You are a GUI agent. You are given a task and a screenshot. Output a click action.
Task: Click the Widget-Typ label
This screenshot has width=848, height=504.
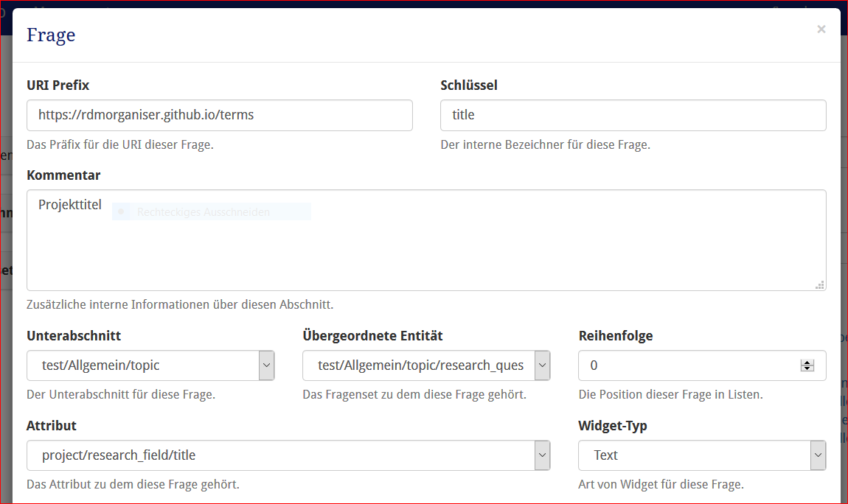point(612,426)
